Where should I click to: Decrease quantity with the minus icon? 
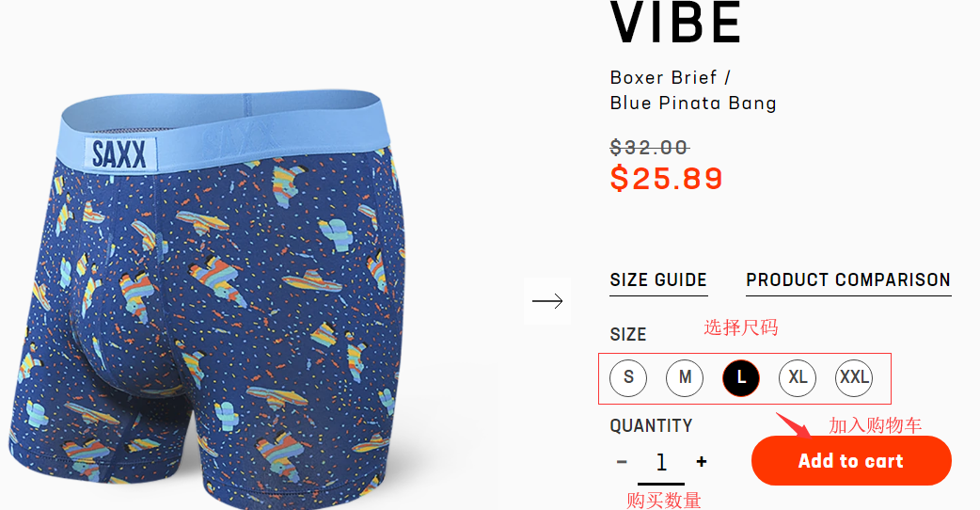(622, 462)
